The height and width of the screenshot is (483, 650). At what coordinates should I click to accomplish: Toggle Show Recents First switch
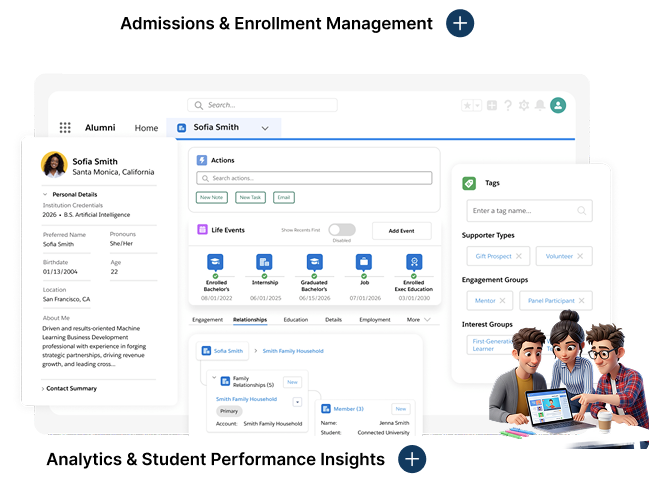[342, 230]
